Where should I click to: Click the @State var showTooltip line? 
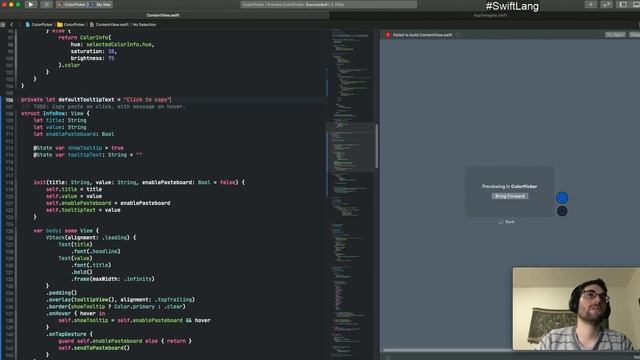[x=78, y=148]
